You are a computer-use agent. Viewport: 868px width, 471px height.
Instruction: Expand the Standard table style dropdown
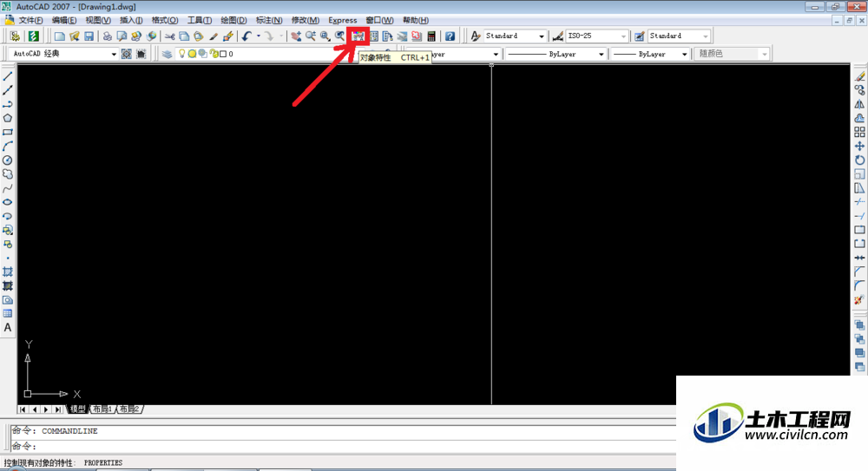pos(705,36)
